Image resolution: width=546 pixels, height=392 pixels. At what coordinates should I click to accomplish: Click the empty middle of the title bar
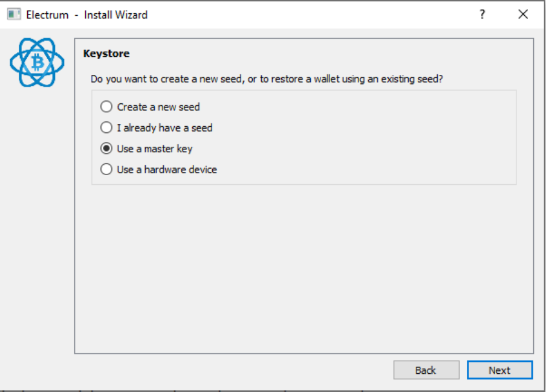click(x=302, y=14)
